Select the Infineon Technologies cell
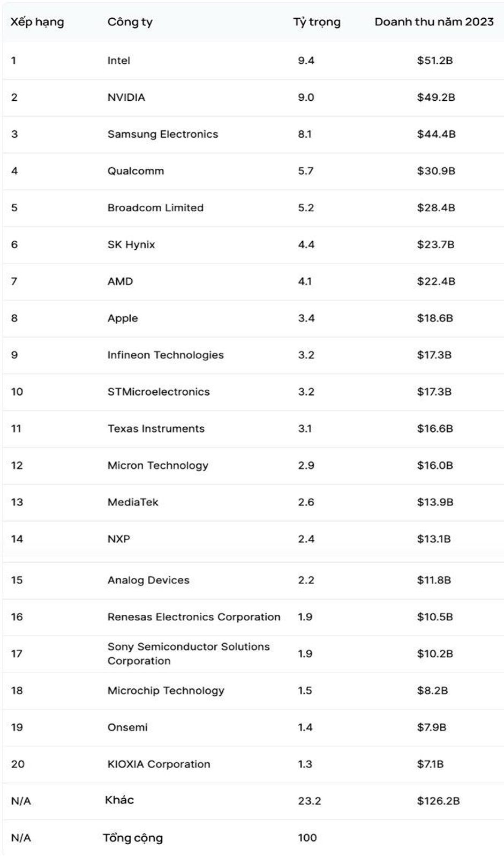This screenshot has width=504, height=856. [x=165, y=355]
